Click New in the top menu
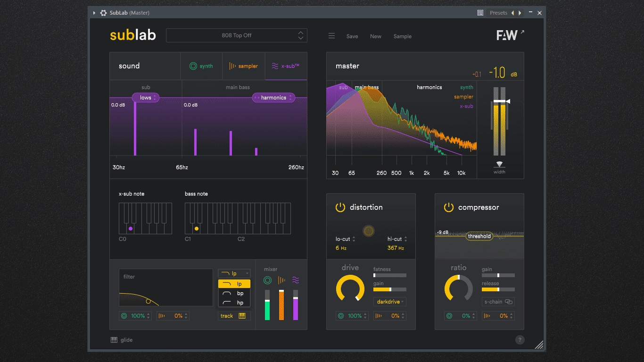 tap(376, 36)
